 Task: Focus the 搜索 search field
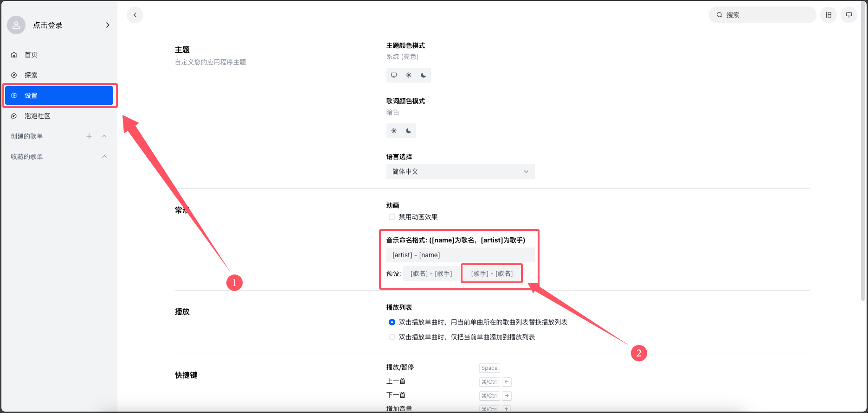click(x=762, y=15)
